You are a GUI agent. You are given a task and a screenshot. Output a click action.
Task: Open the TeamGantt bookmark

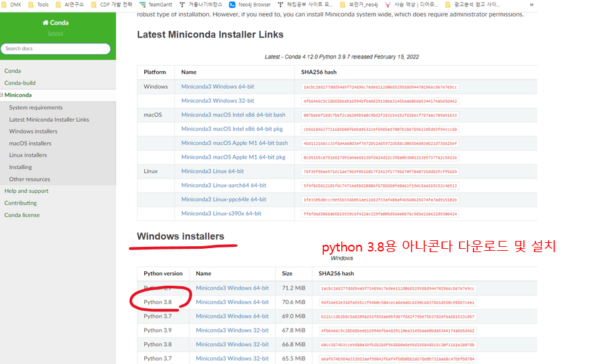click(x=156, y=5)
